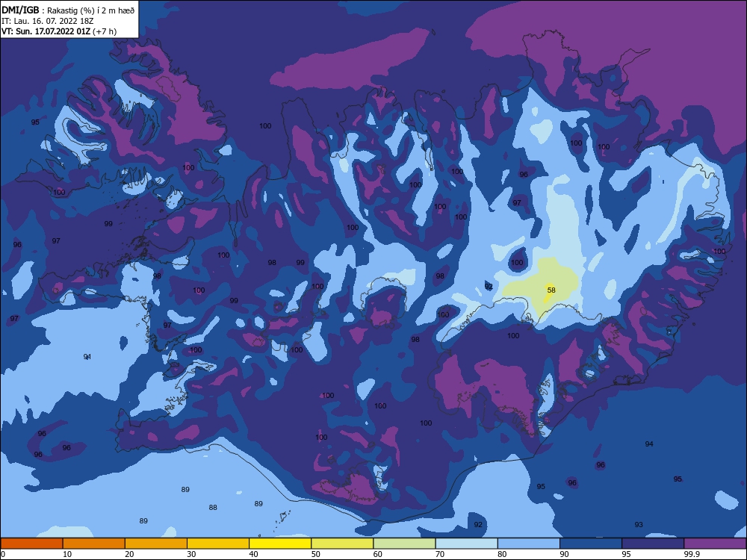Click the DMI/IGB title text
The image size is (747, 560).
20,10
